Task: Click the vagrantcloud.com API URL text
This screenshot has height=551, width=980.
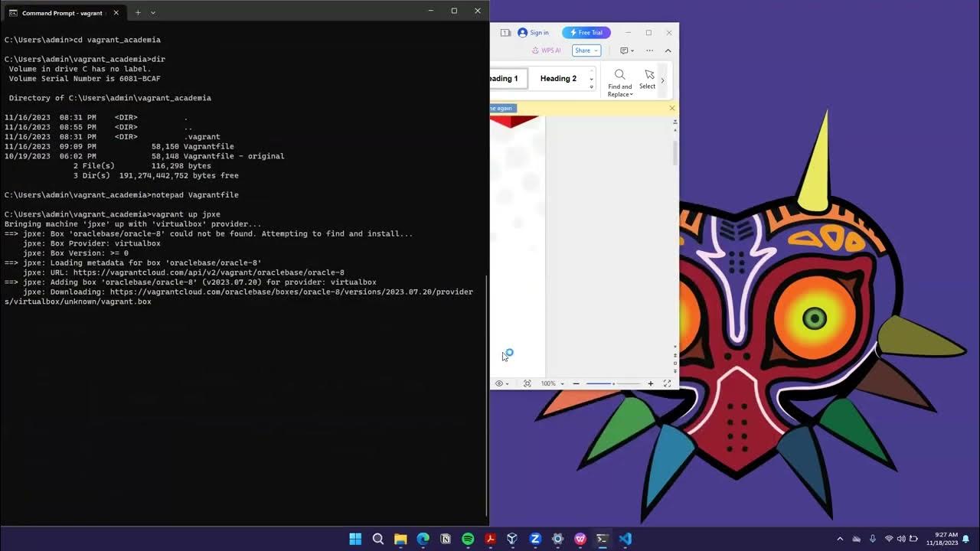Action: tap(209, 272)
